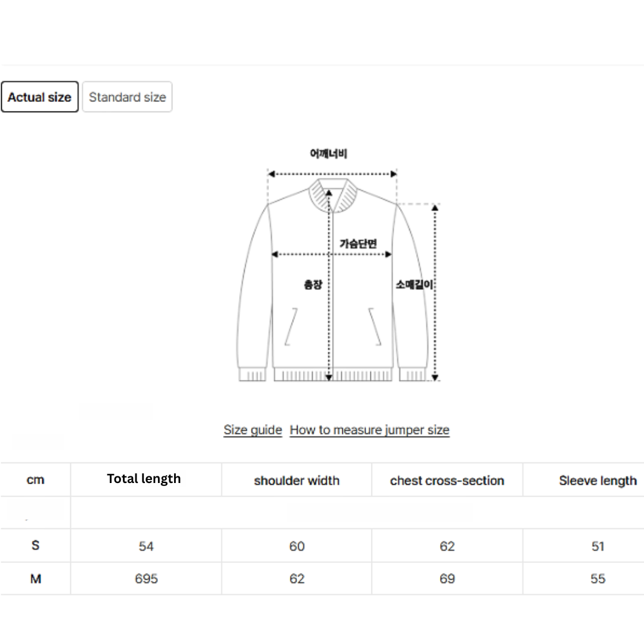Image resolution: width=644 pixels, height=644 pixels.
Task: Click the M sleeve length value 55
Action: (597, 578)
